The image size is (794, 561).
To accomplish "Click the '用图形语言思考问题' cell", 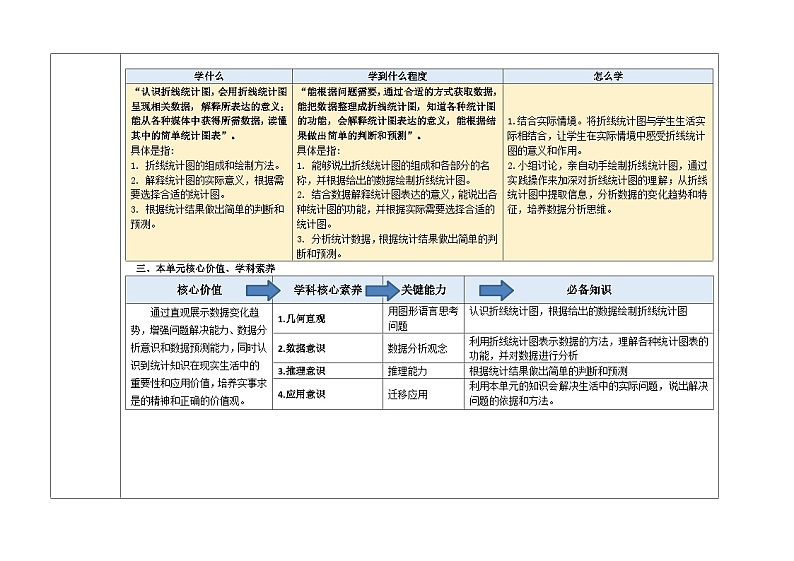I will [x=423, y=318].
